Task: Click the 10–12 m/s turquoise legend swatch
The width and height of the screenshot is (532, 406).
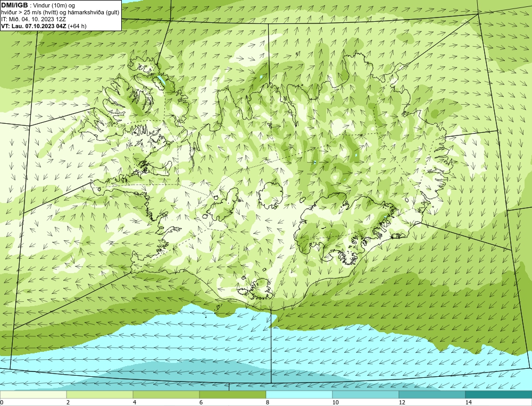Action: click(x=366, y=394)
